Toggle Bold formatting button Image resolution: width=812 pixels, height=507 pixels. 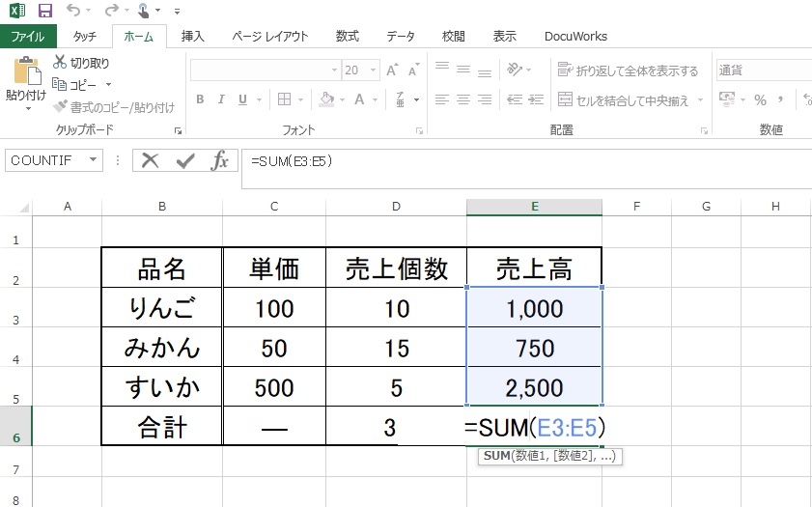pyautogui.click(x=200, y=99)
